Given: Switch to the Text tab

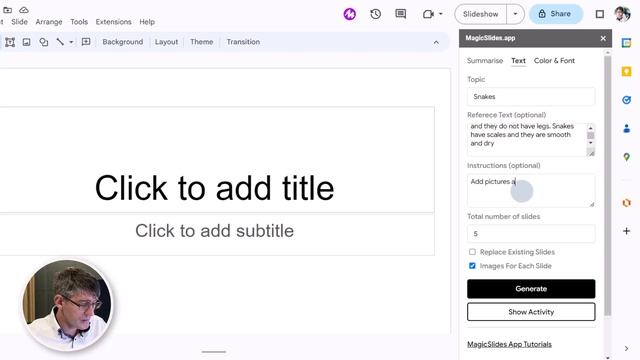Looking at the screenshot, I should pos(518,60).
